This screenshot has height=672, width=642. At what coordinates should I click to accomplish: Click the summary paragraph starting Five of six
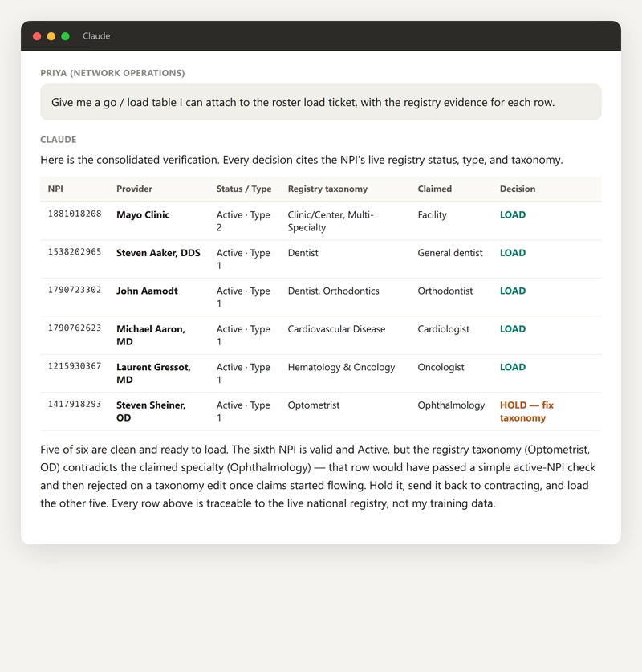pos(318,476)
